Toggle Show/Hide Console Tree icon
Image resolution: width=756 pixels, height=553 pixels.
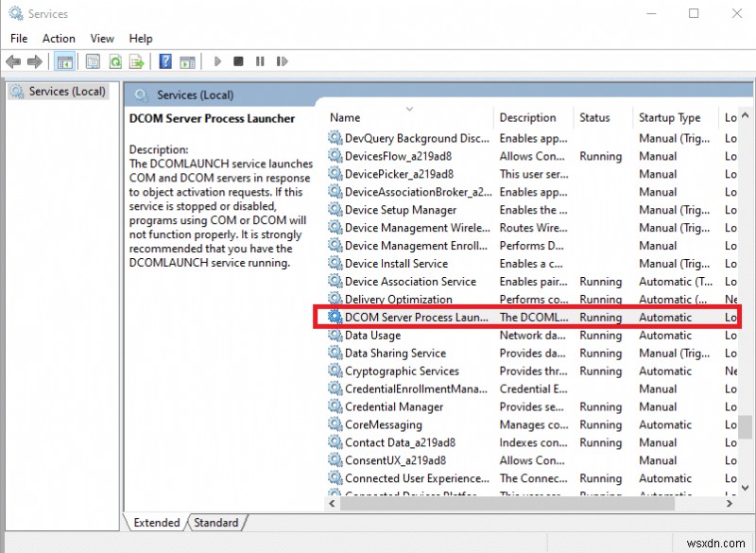(64, 61)
